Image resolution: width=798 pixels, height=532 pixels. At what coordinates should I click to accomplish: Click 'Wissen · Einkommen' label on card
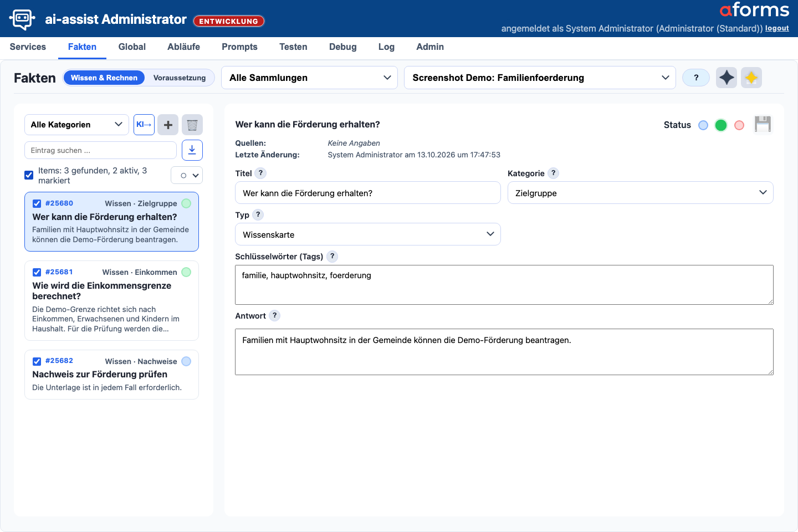point(140,272)
